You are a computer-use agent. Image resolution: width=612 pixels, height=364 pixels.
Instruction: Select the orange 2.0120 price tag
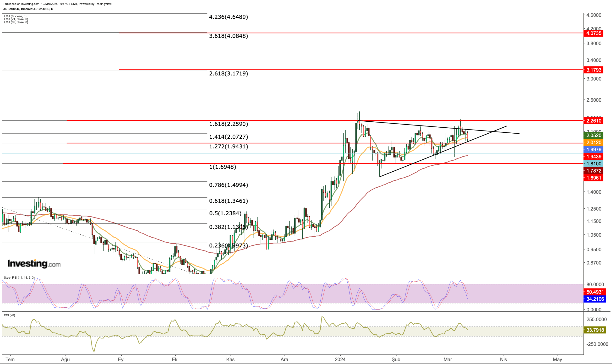[x=594, y=142]
